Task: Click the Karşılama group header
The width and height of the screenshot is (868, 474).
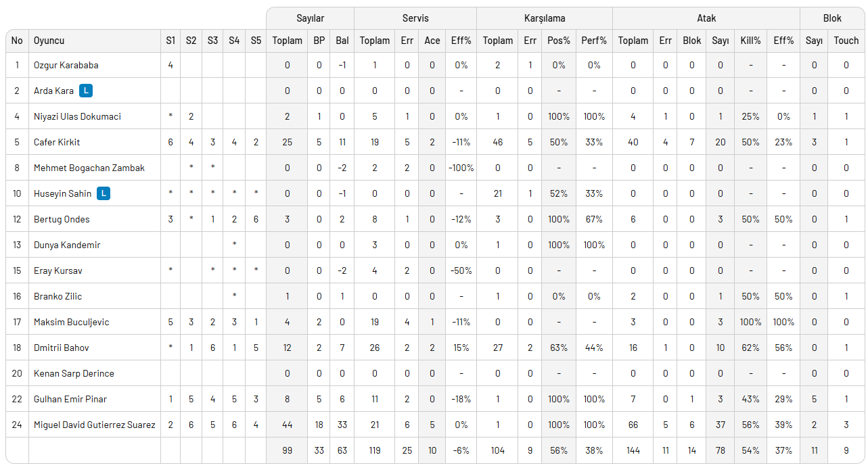Action: pos(544,18)
